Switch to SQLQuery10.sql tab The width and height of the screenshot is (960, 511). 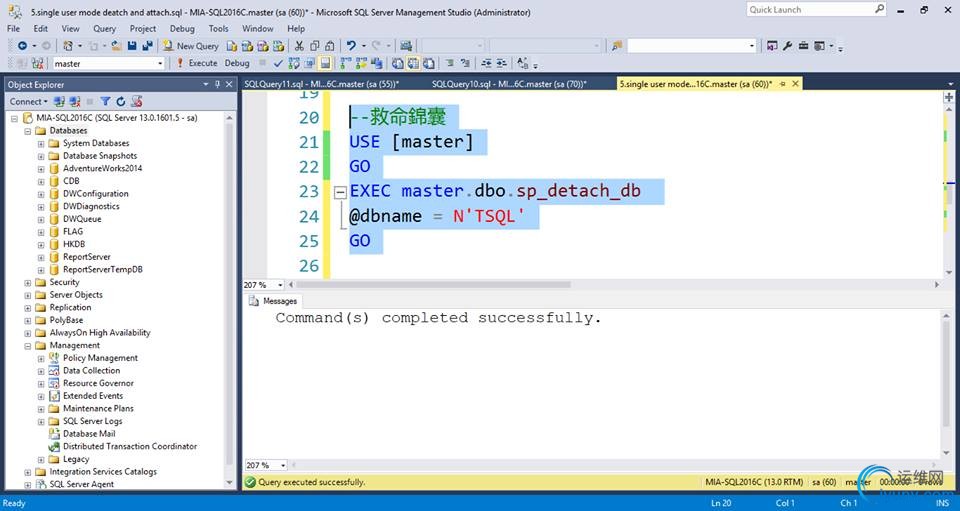coord(509,84)
